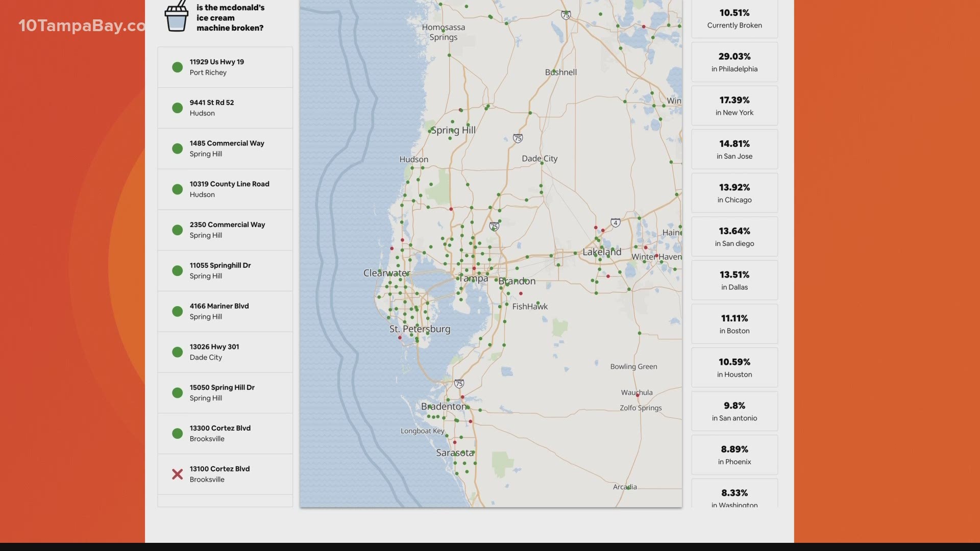Screen dimensions: 980x551
Task: Click the FishHawk label on the map
Action: 530,307
